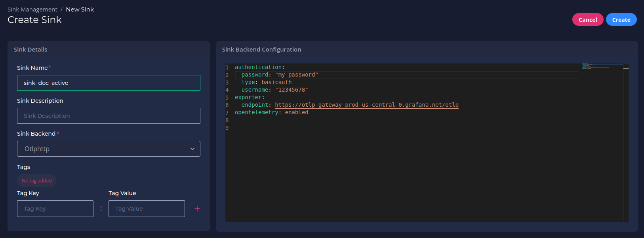Click the opentelemetry enabled line

(x=271, y=112)
